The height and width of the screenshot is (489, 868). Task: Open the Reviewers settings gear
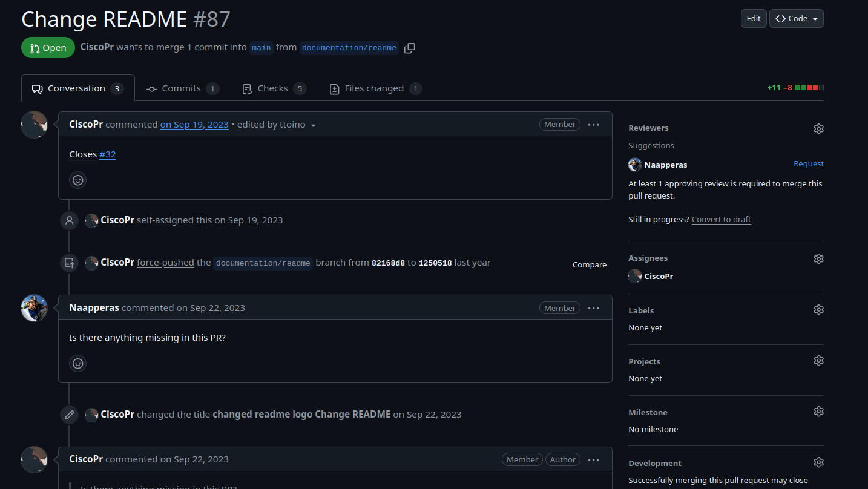tap(818, 128)
